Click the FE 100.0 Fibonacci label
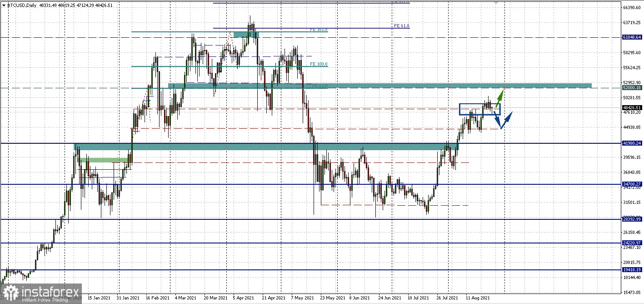 pyautogui.click(x=319, y=64)
